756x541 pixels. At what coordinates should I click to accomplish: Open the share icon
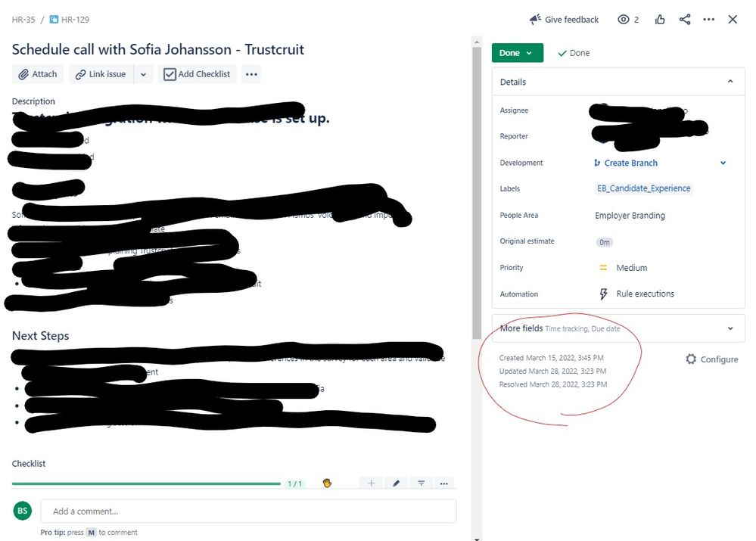[x=685, y=19]
